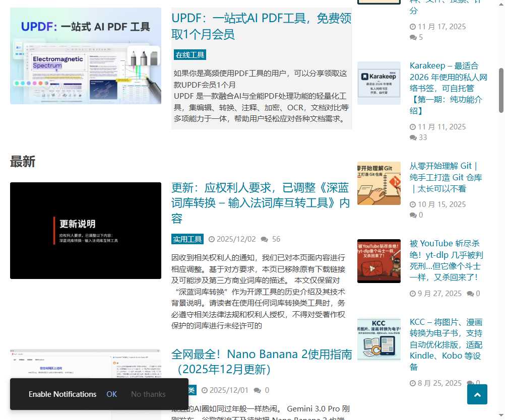The height and width of the screenshot is (420, 505).
Task: Dismiss notifications with No thanks
Action: pos(148,394)
